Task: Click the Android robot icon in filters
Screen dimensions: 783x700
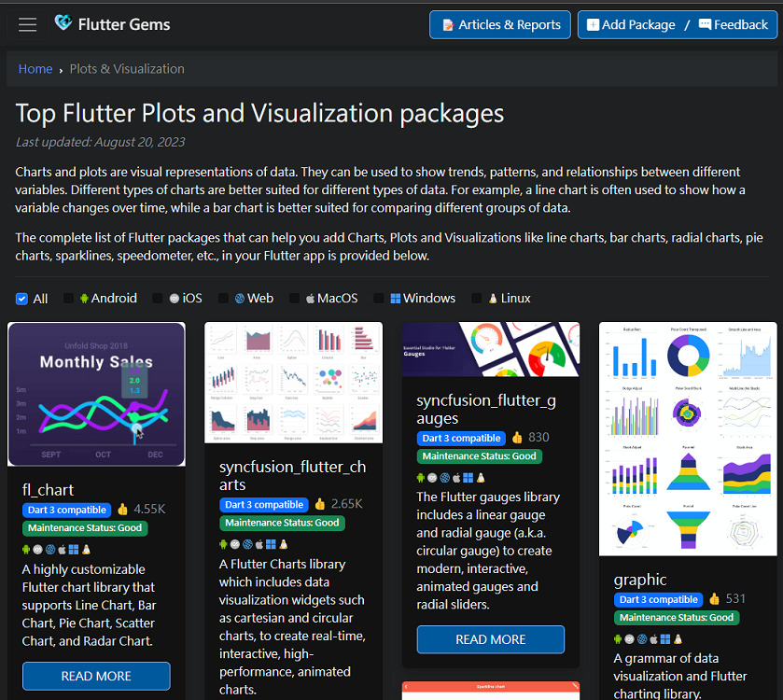Action: pyautogui.click(x=84, y=299)
